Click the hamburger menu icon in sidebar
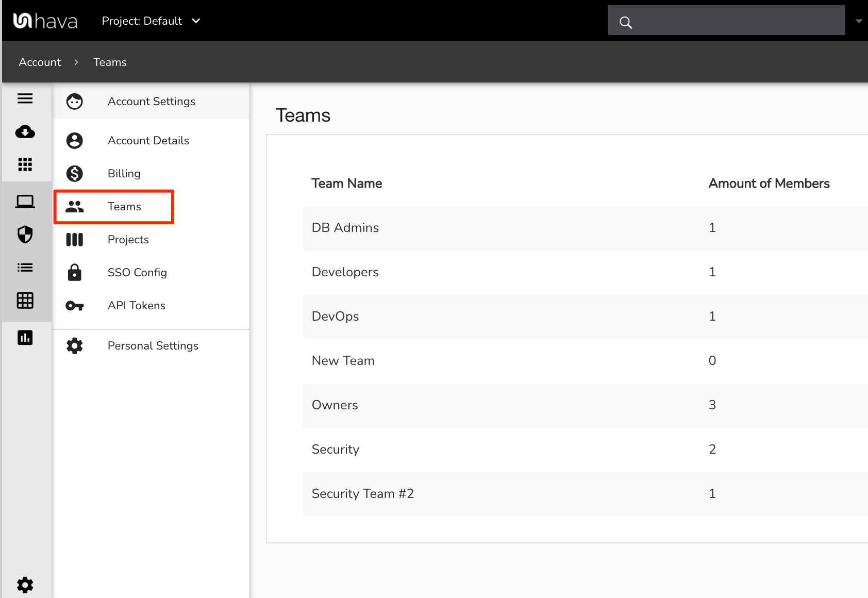The height and width of the screenshot is (598, 868). [x=25, y=98]
